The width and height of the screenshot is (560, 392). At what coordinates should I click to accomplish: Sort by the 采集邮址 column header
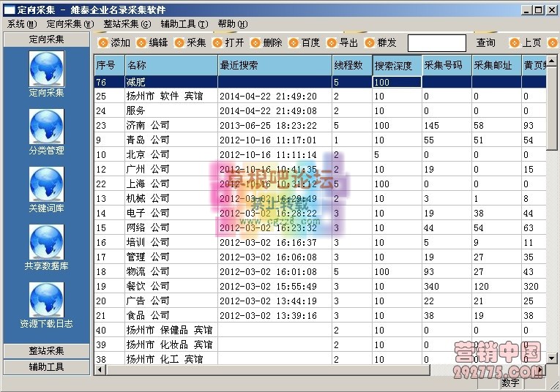point(497,65)
